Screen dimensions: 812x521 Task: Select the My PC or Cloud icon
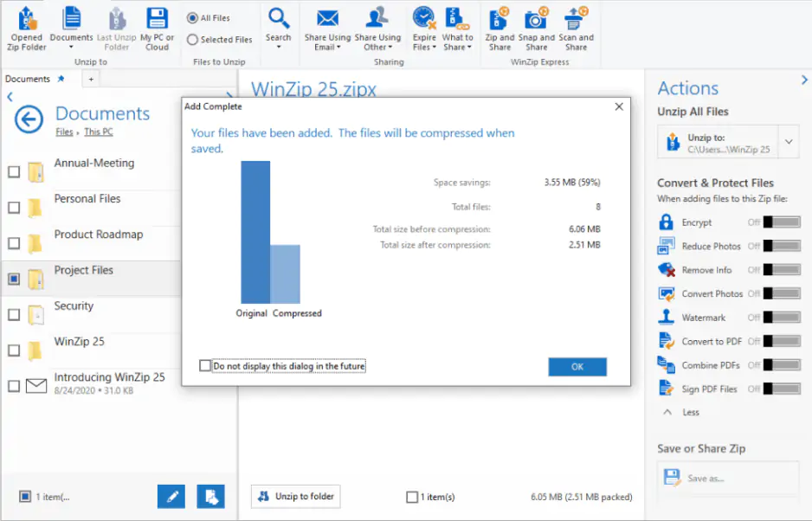pyautogui.click(x=157, y=19)
